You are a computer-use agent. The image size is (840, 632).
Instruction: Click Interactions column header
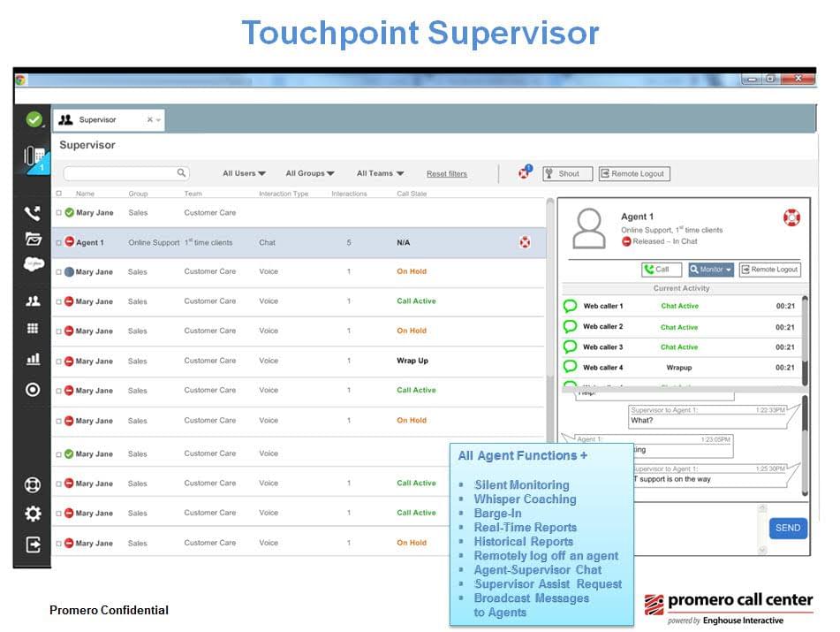(349, 194)
